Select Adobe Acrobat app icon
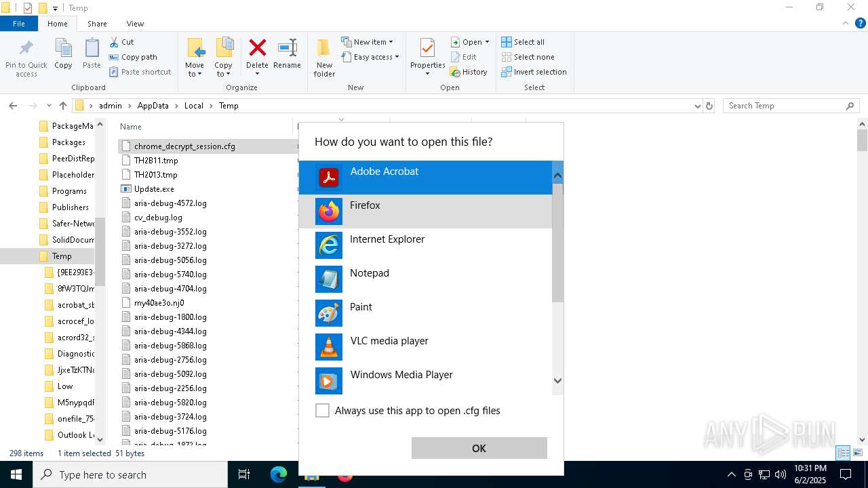The height and width of the screenshot is (488, 868). 329,178
